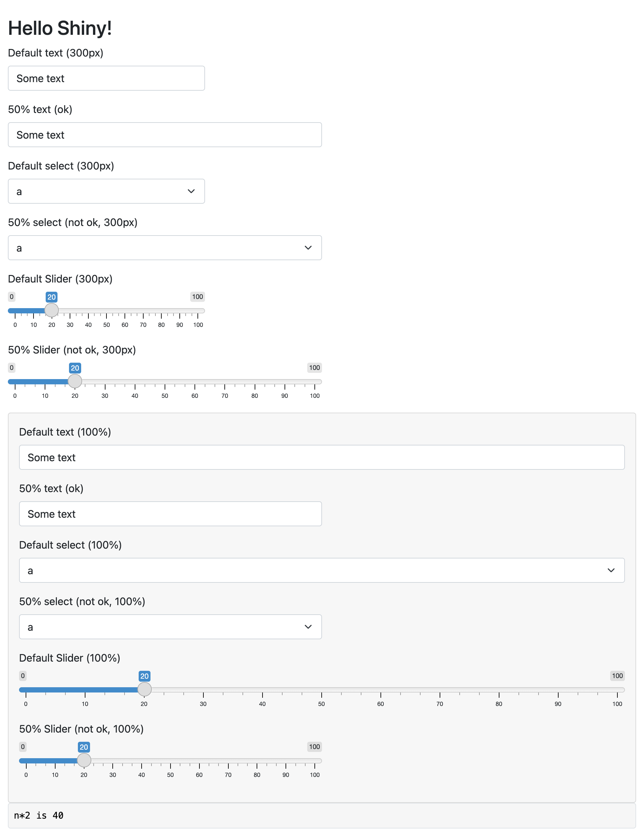Click the Default text (100%) input field
644x839 pixels.
pyautogui.click(x=321, y=457)
